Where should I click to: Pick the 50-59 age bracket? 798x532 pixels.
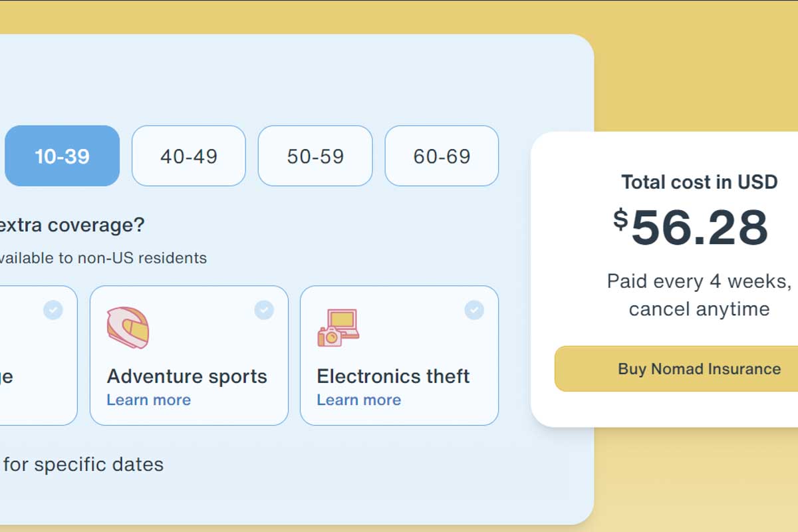pos(315,156)
